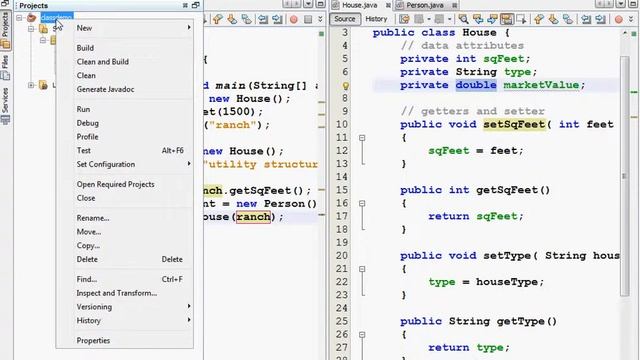
Task: Previous Bookmark icon in left editor toolbar
Action: [x=218, y=19]
